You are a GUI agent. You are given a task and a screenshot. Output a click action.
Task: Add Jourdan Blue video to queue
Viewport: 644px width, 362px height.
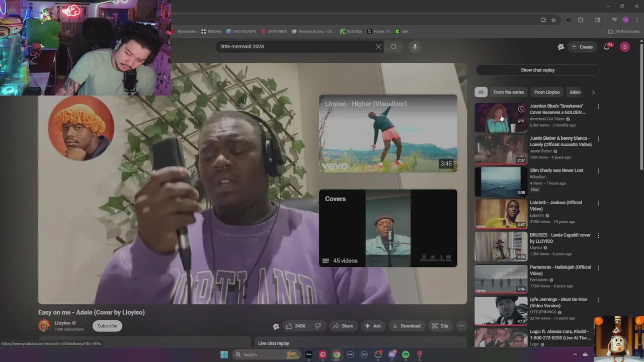click(521, 120)
